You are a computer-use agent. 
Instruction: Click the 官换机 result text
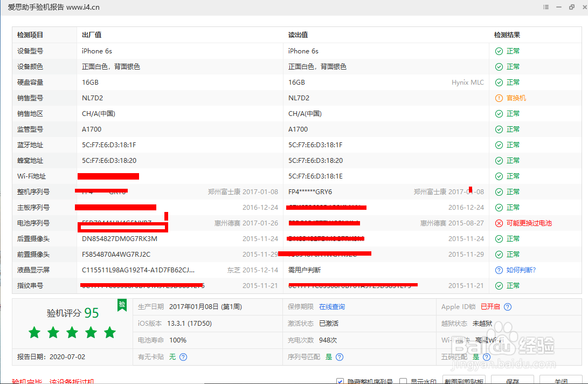[x=516, y=98]
